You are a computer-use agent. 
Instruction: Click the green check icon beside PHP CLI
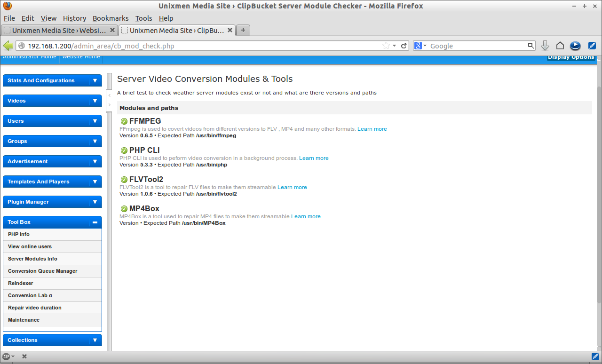[x=124, y=150]
